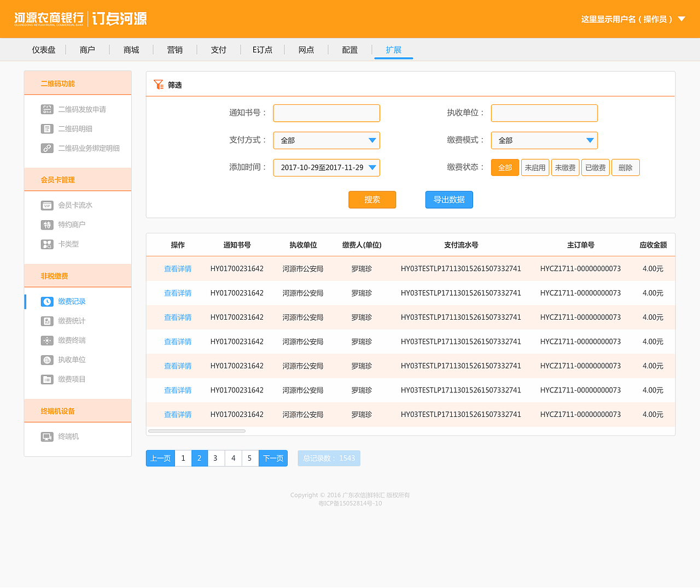700x588 pixels.
Task: Open 二维码发放申请 in sidebar
Action: coord(82,109)
